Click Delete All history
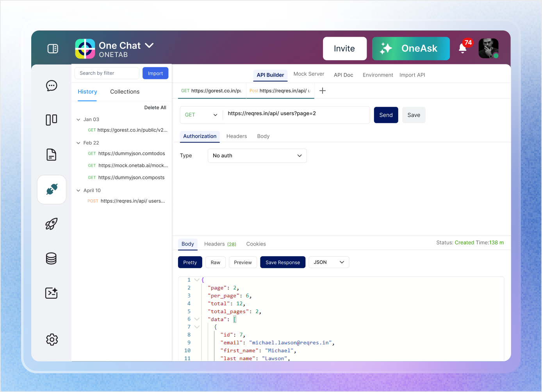 pos(155,108)
